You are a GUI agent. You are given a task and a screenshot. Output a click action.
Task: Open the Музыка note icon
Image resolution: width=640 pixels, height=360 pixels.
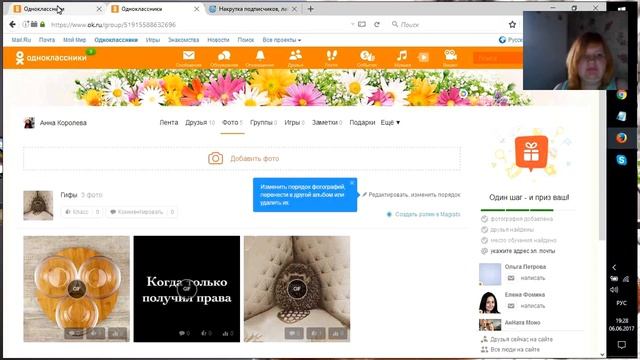(x=402, y=56)
